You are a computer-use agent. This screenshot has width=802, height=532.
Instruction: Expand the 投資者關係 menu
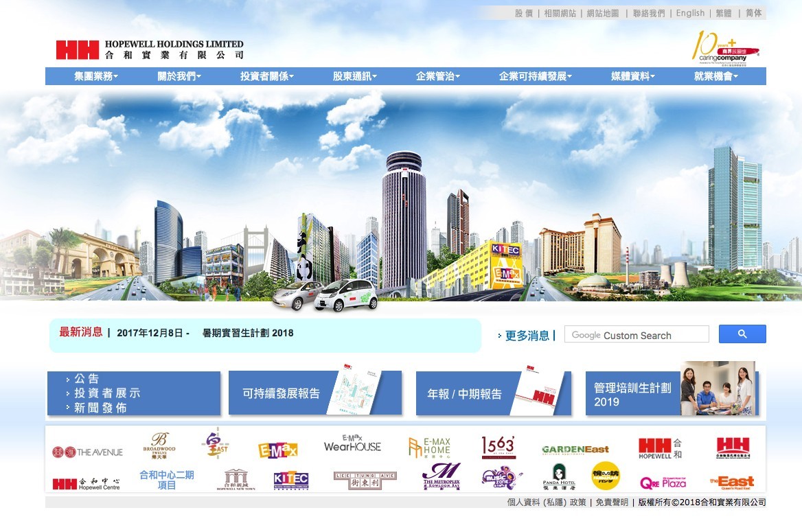pyautogui.click(x=267, y=76)
